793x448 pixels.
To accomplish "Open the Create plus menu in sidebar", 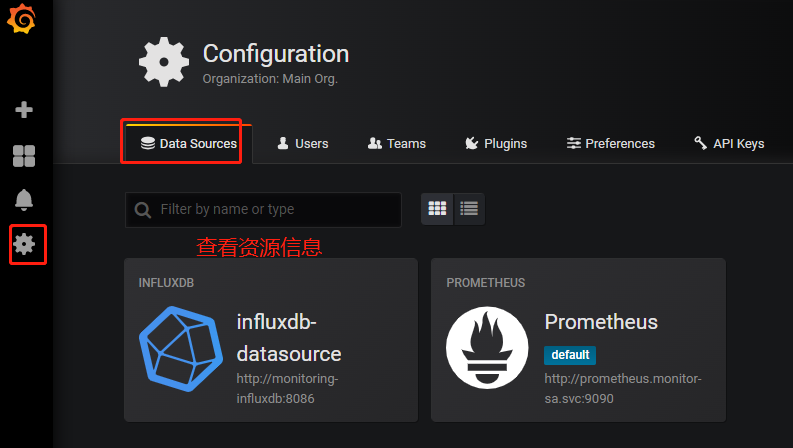I will (24, 109).
